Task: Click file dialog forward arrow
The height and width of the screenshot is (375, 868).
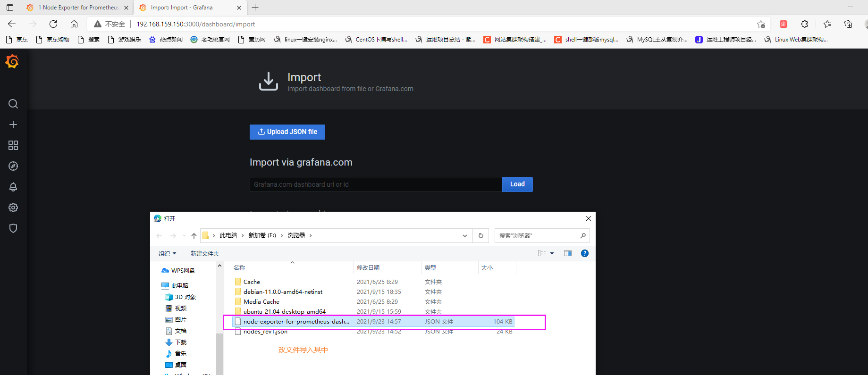Action: (x=173, y=235)
